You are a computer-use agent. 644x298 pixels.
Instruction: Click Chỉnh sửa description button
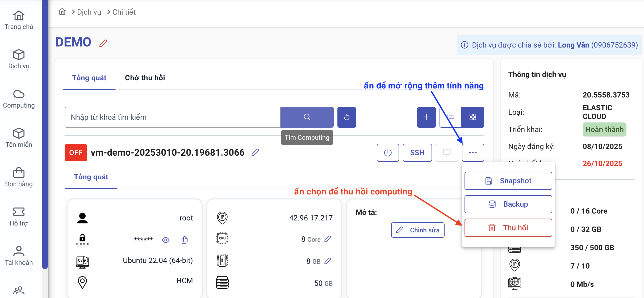418,230
